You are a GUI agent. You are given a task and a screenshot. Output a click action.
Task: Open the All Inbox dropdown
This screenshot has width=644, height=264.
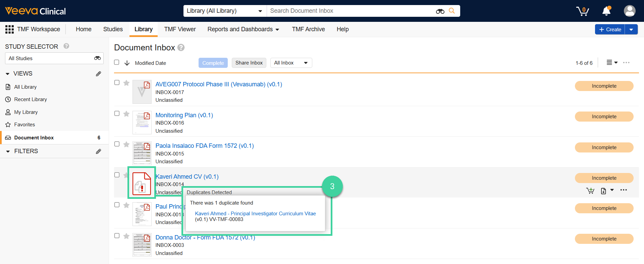point(291,63)
